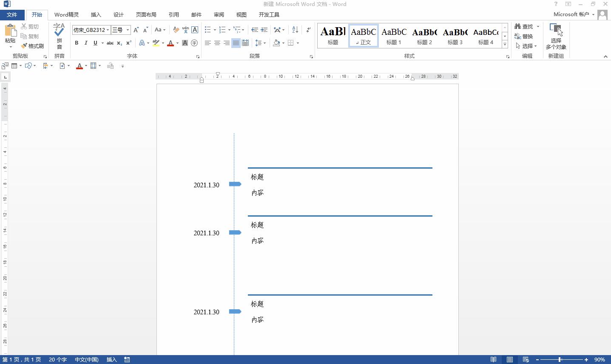The width and height of the screenshot is (611, 364).
Task: Toggle italic formatting
Action: coord(85,43)
